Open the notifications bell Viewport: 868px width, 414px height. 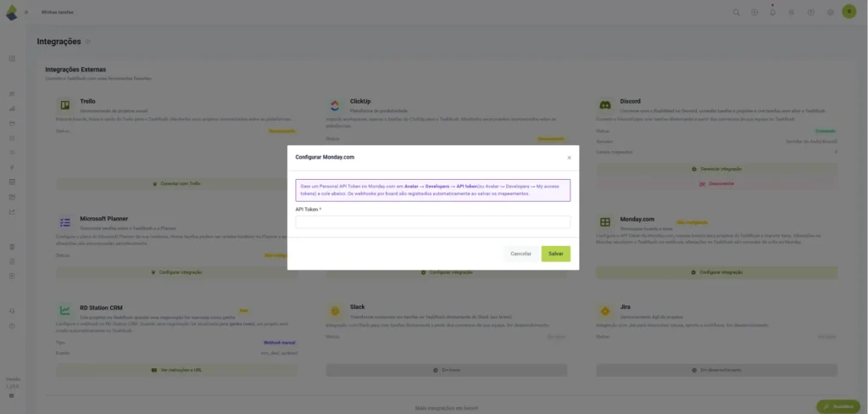click(x=773, y=12)
